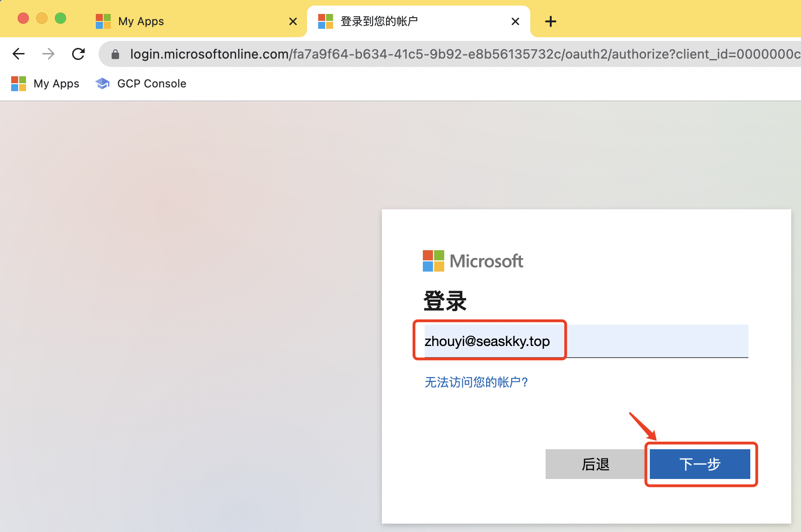This screenshot has width=801, height=532.
Task: Click the My Apps bookmark Microsoft icon
Action: pyautogui.click(x=19, y=84)
